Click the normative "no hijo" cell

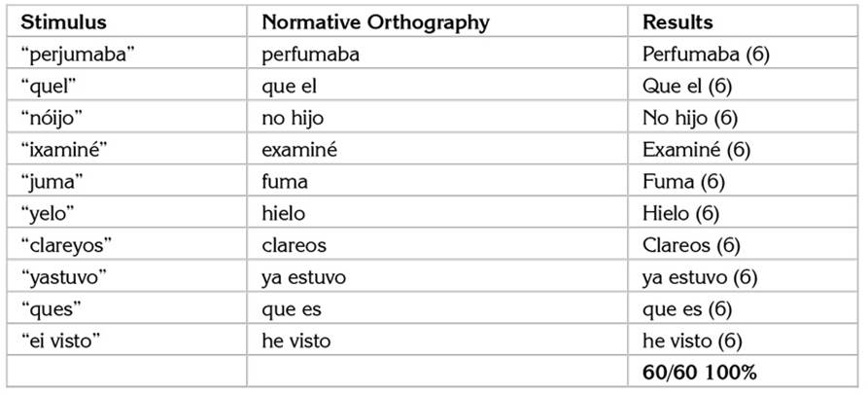click(x=292, y=118)
